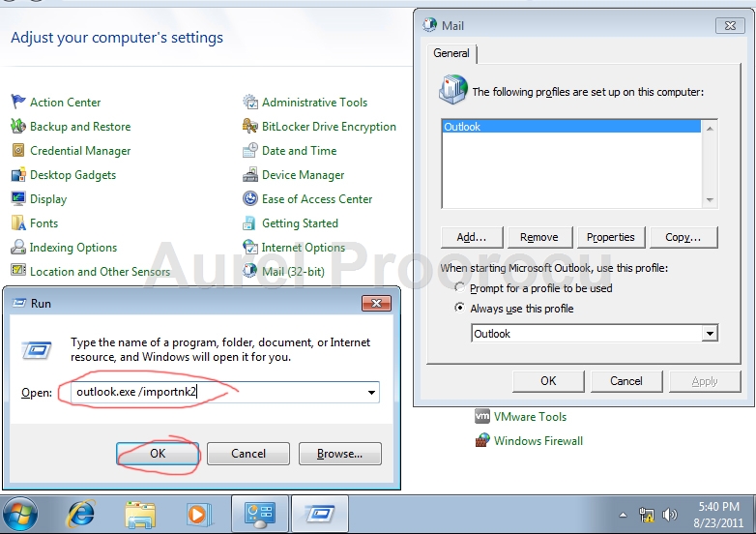Click the network tray icon
This screenshot has height=534, width=756.
(x=647, y=516)
